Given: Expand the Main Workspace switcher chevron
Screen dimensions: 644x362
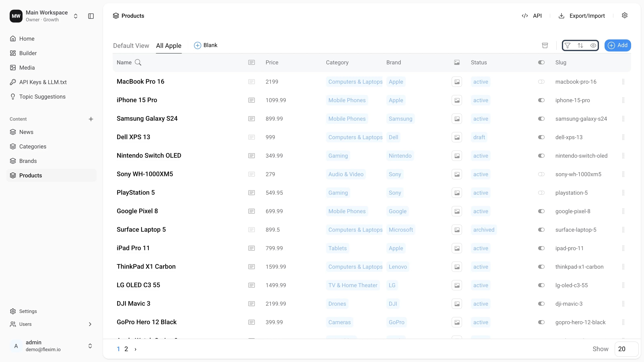Looking at the screenshot, I should 75,16.
